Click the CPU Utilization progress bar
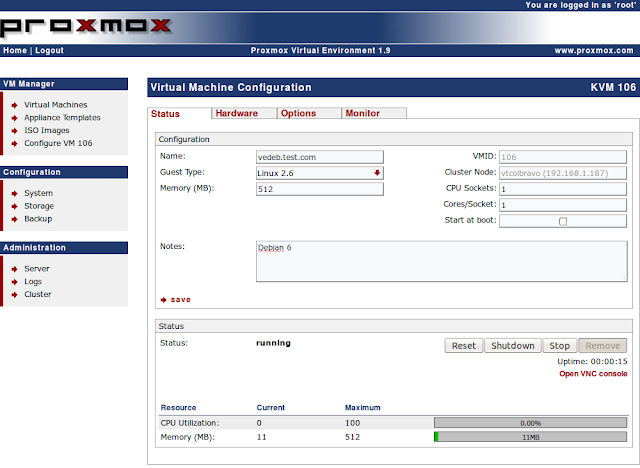The height and width of the screenshot is (468, 640). [530, 423]
